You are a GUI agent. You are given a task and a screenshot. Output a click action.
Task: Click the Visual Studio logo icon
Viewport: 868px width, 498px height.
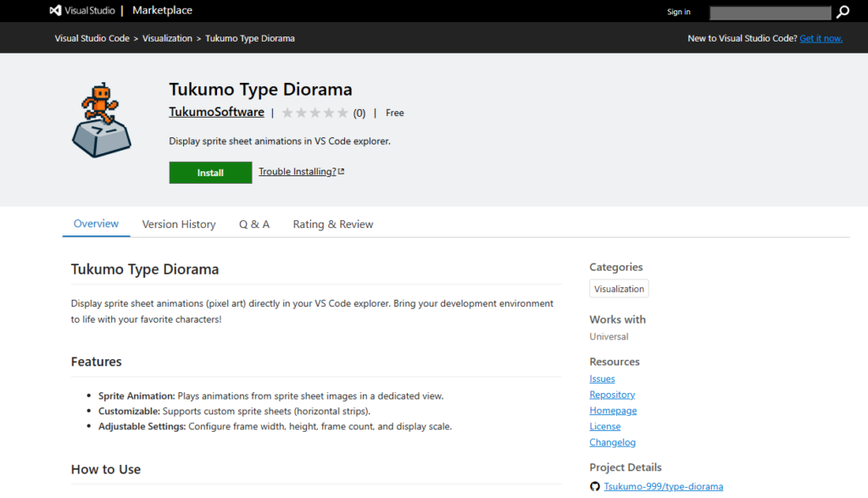[x=56, y=11]
